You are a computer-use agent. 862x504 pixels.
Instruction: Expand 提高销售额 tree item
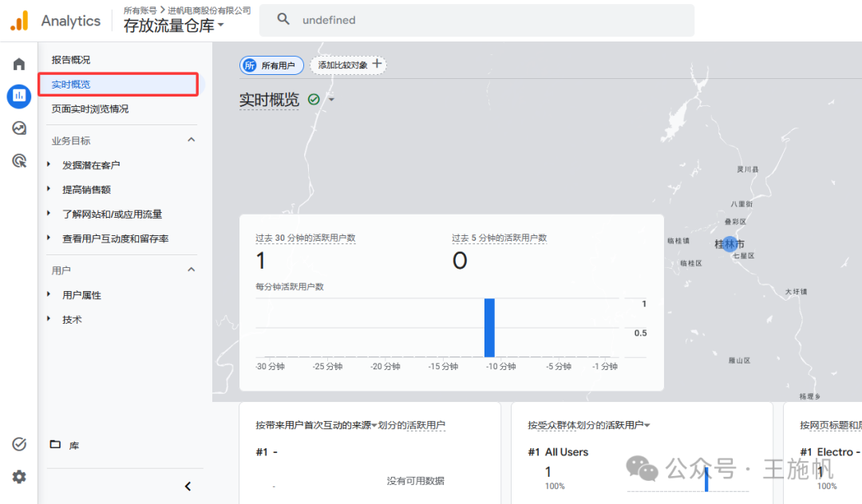pyautogui.click(x=49, y=189)
